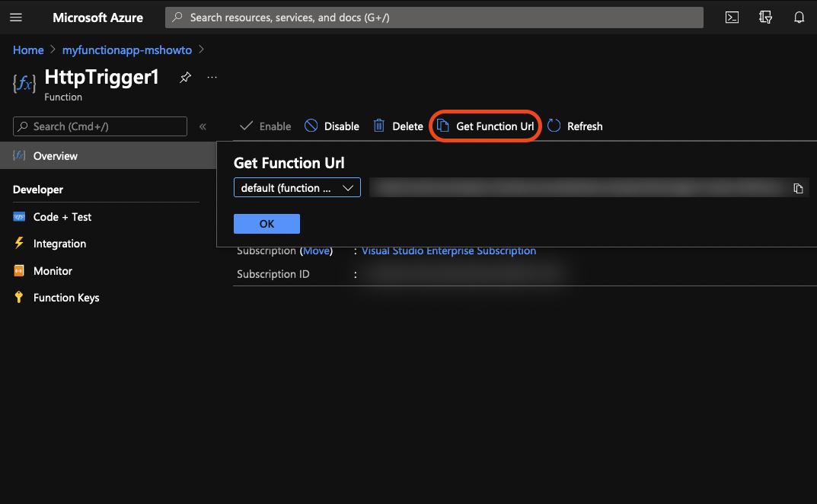The image size is (817, 504).
Task: View notifications bell
Action: point(799,18)
